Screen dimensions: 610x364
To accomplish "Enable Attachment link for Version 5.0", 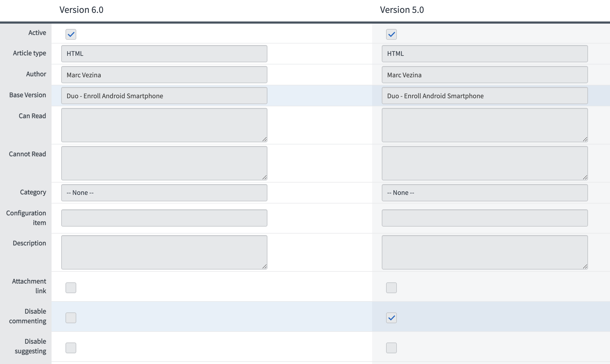I will 391,288.
